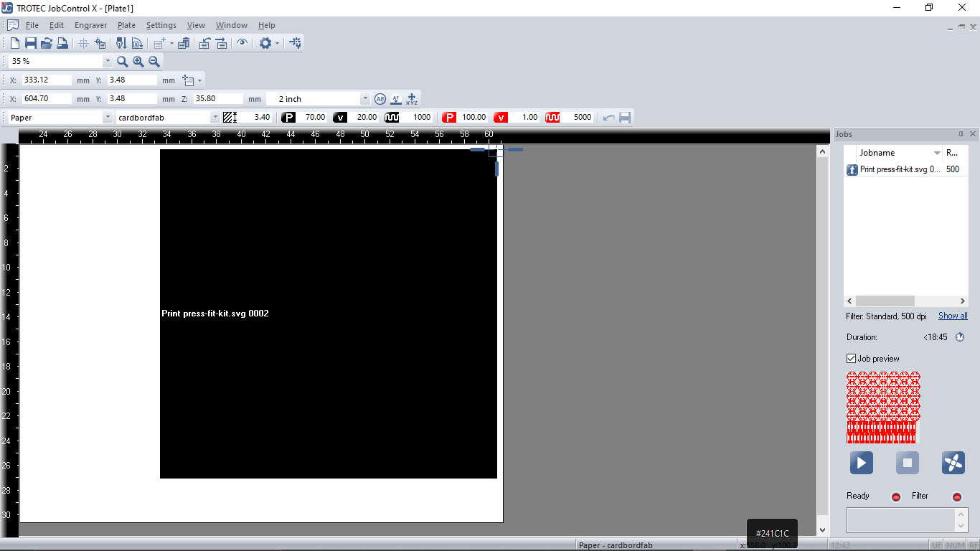
Task: Open the gear Options icon
Action: pos(265,43)
